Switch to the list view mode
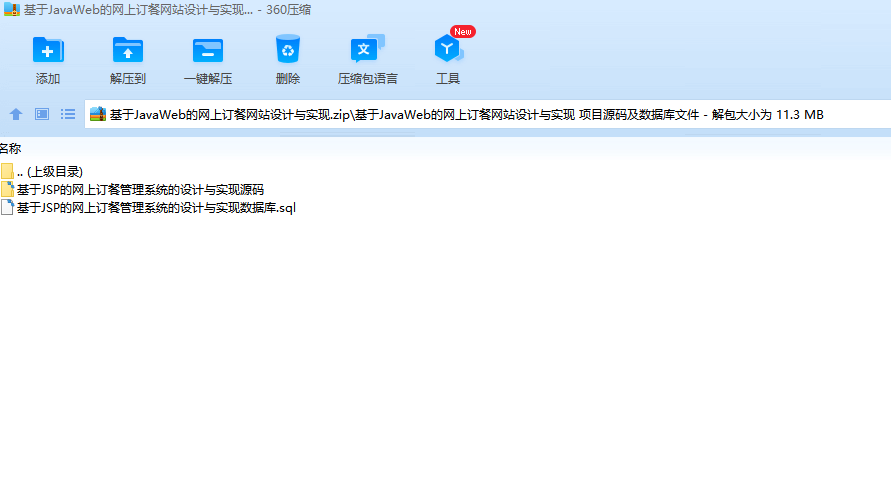The image size is (891, 480). pos(68,114)
